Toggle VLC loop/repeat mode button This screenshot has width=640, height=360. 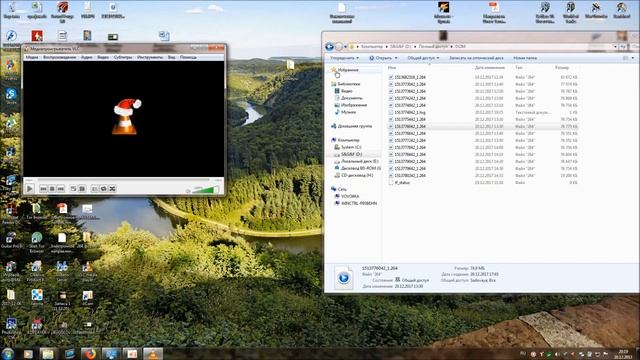click(x=103, y=189)
